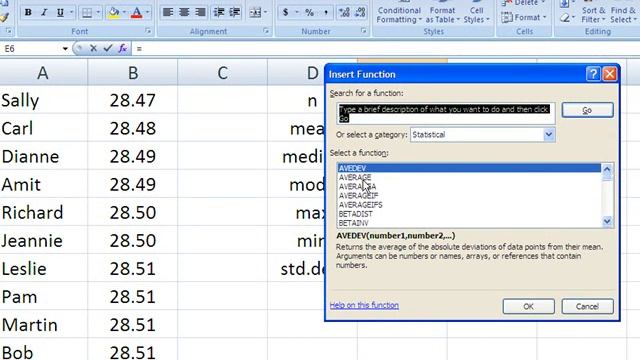Image resolution: width=640 pixels, height=360 pixels.
Task: Decrease the cell indent
Action: point(219,13)
